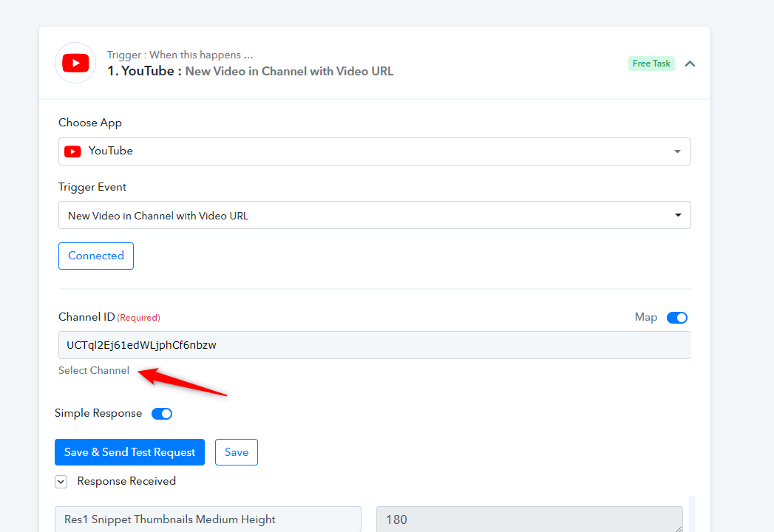Click the large YouTube trigger logo
Viewport: 774px width, 532px height.
click(75, 63)
